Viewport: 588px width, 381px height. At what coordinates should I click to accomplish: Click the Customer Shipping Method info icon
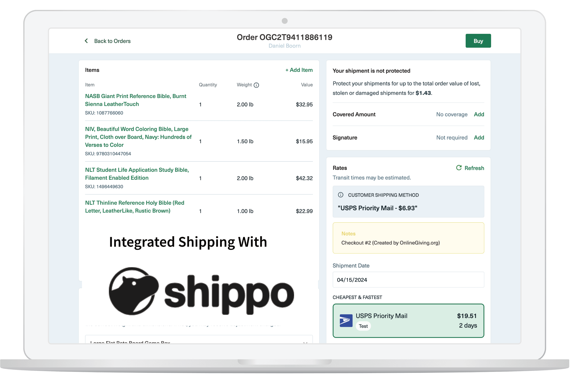coord(341,195)
